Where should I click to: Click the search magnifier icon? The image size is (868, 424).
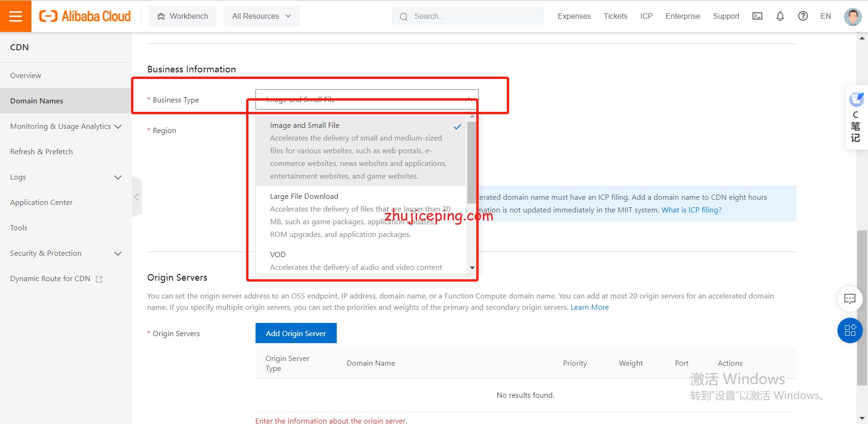point(403,16)
